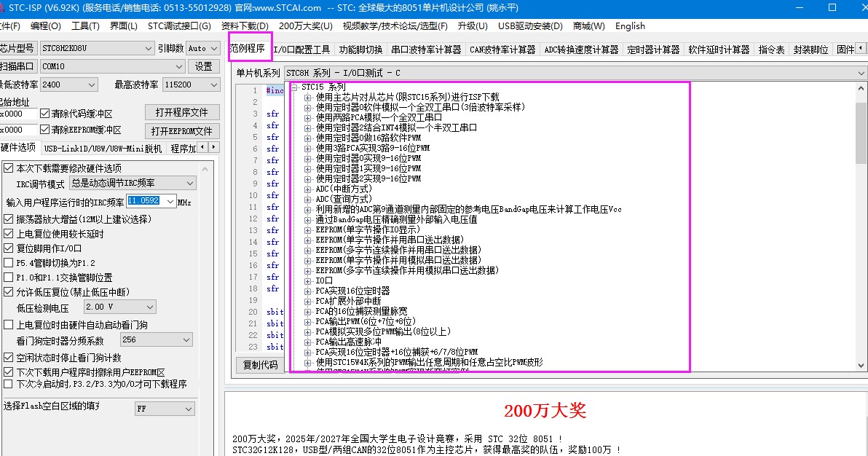Collapse the STC15 系列 tree node
This screenshot has height=456, width=868.
(294, 87)
